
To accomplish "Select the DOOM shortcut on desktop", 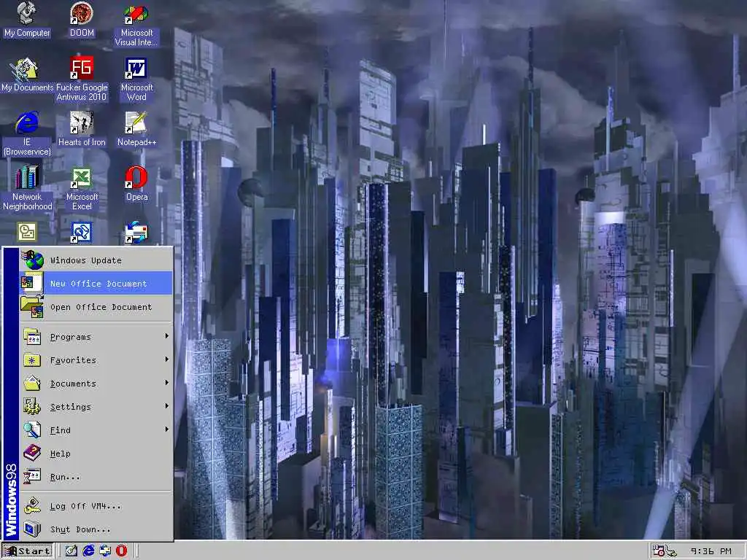I will tap(82, 20).
